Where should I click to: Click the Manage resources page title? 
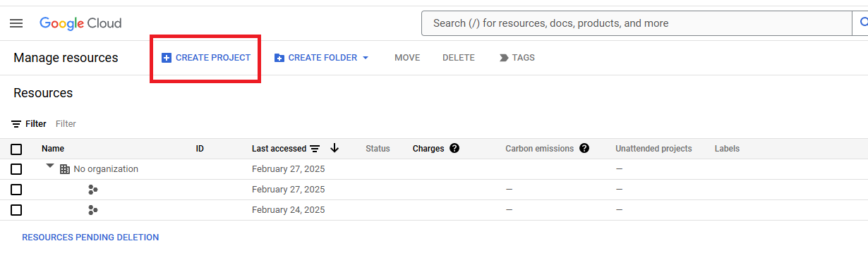coord(66,58)
